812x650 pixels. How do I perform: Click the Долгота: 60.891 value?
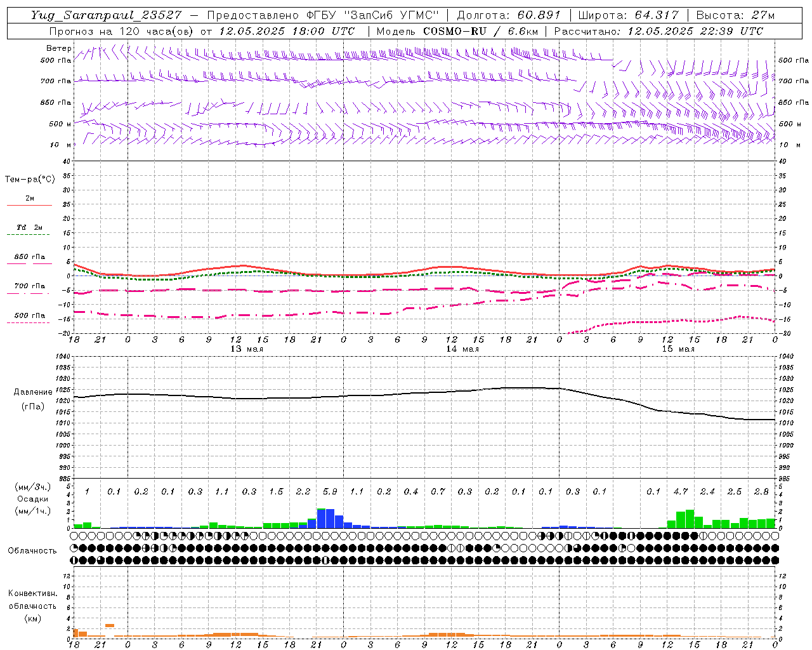pos(509,15)
